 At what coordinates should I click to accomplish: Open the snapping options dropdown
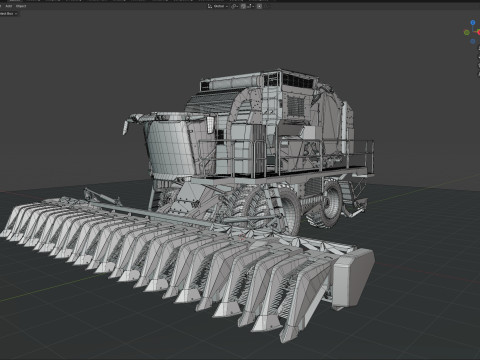pyautogui.click(x=251, y=6)
